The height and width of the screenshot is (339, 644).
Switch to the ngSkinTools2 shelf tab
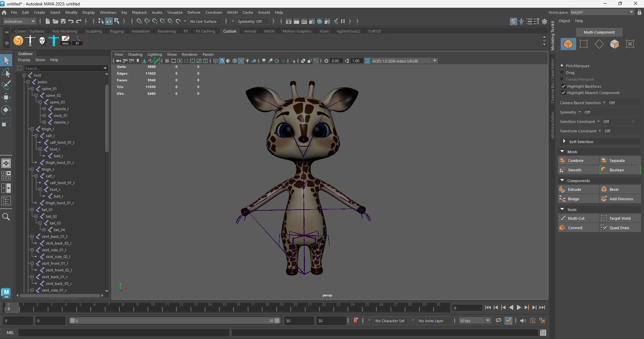(348, 31)
